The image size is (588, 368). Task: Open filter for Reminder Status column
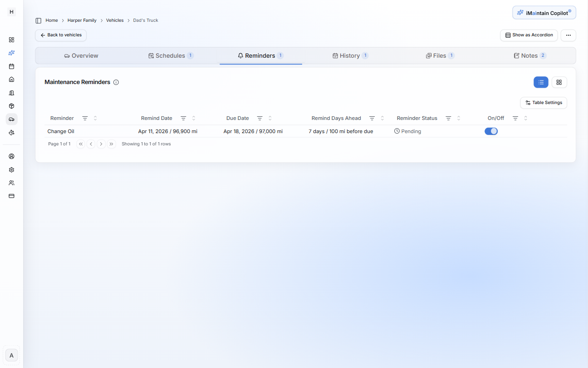click(x=448, y=118)
